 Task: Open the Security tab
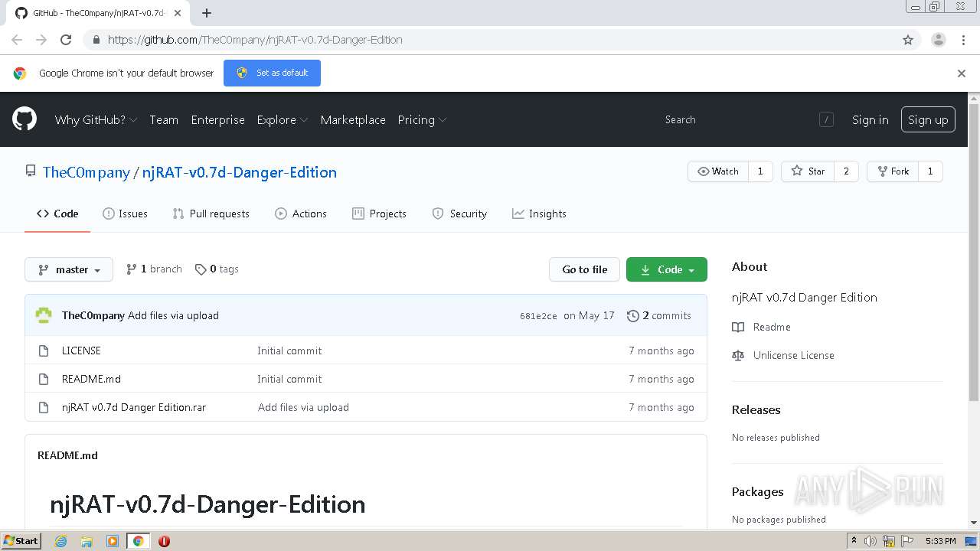(459, 214)
